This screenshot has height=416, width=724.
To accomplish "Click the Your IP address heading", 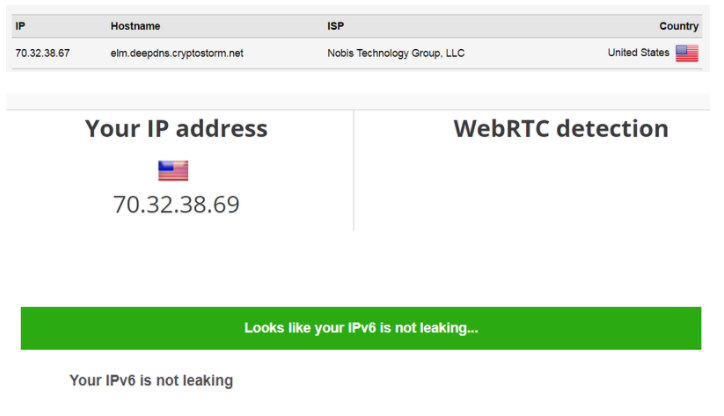I will (x=176, y=128).
